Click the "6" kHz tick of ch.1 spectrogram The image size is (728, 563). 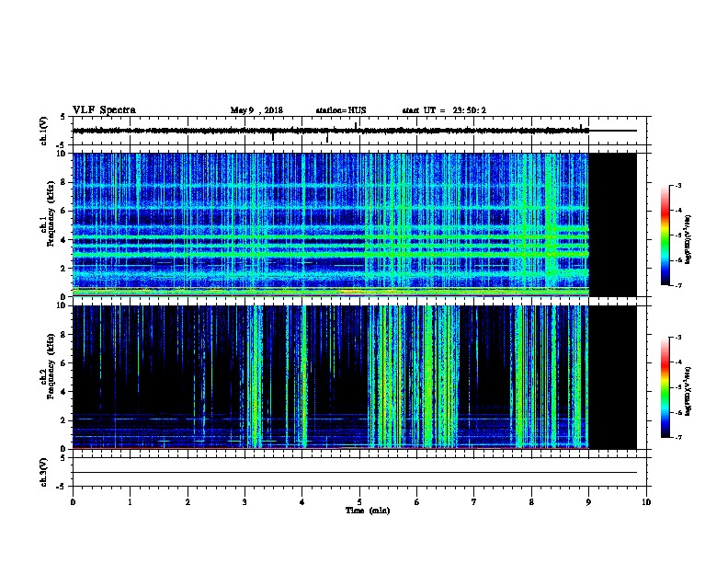[x=64, y=211]
